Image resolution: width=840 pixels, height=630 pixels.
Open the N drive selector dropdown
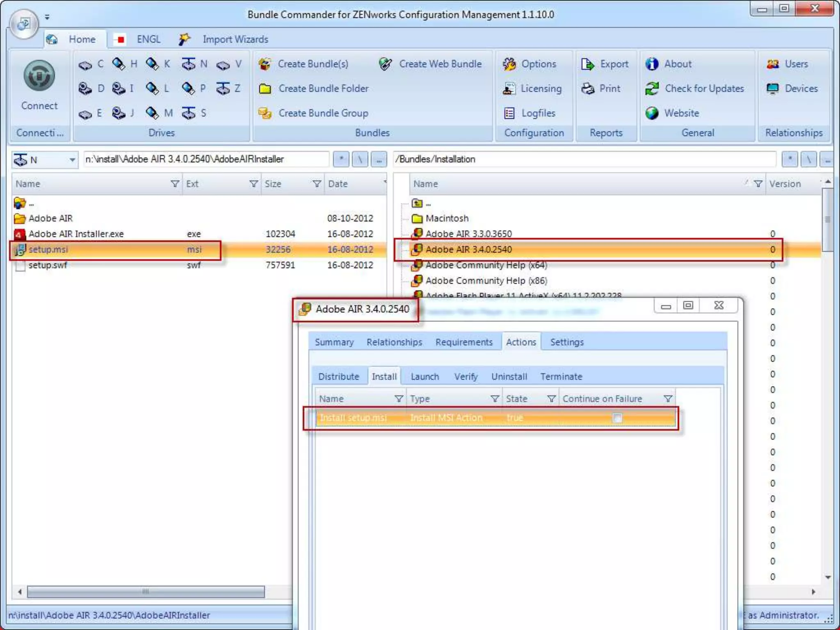[x=72, y=160]
